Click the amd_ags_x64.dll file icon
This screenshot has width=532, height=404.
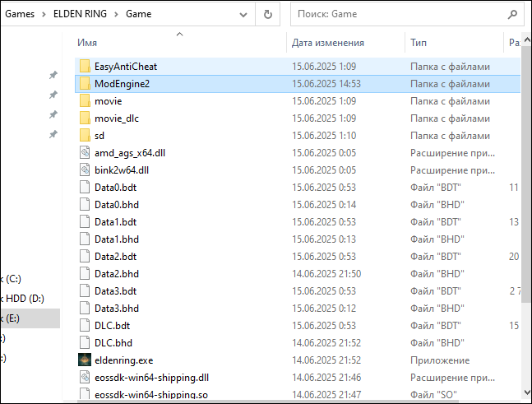85,153
